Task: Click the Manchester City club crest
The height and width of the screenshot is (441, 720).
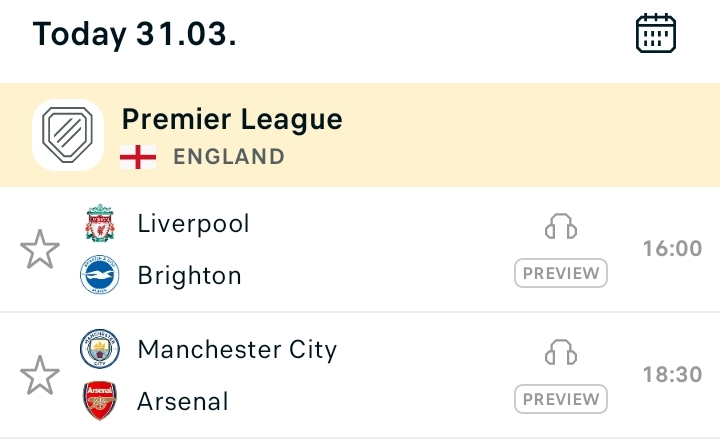Action: [x=100, y=350]
